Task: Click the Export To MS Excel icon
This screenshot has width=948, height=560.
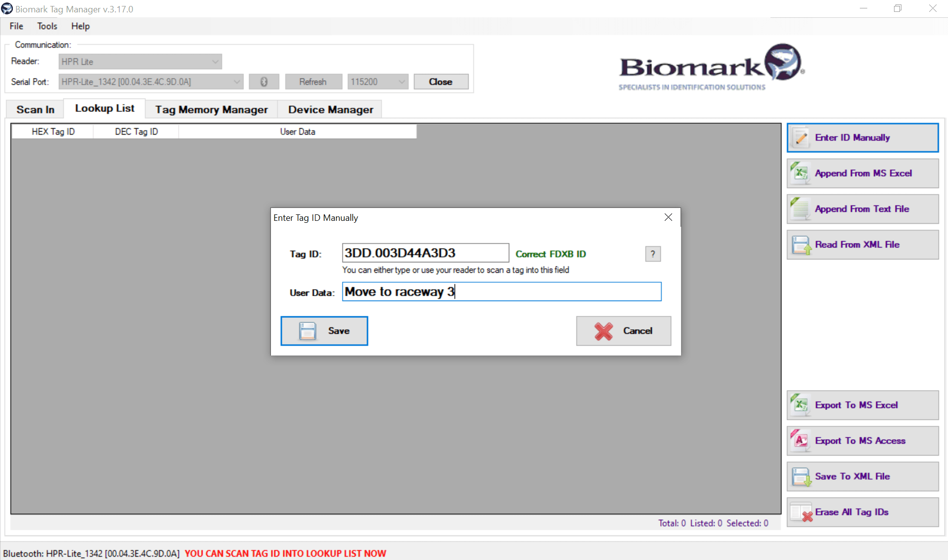Action: pyautogui.click(x=800, y=405)
